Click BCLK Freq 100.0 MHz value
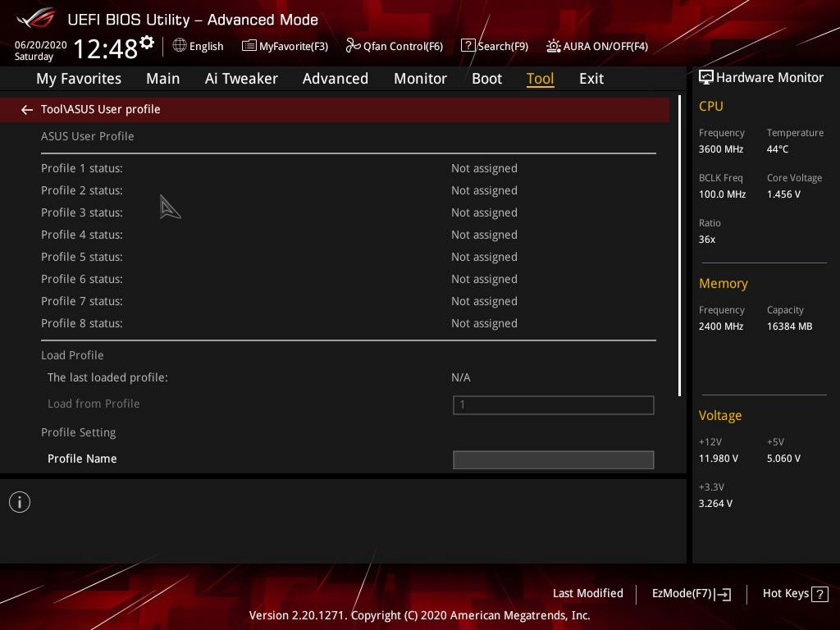The height and width of the screenshot is (630, 840). (x=722, y=194)
